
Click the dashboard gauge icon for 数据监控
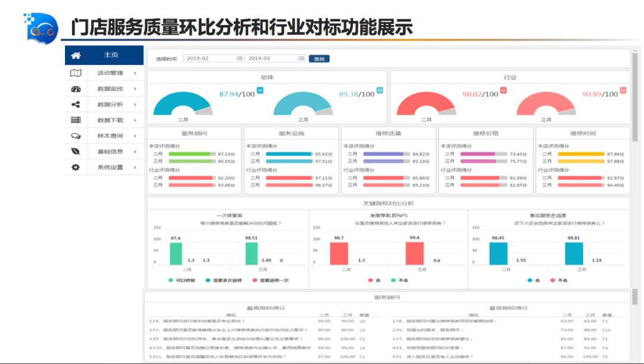point(76,89)
